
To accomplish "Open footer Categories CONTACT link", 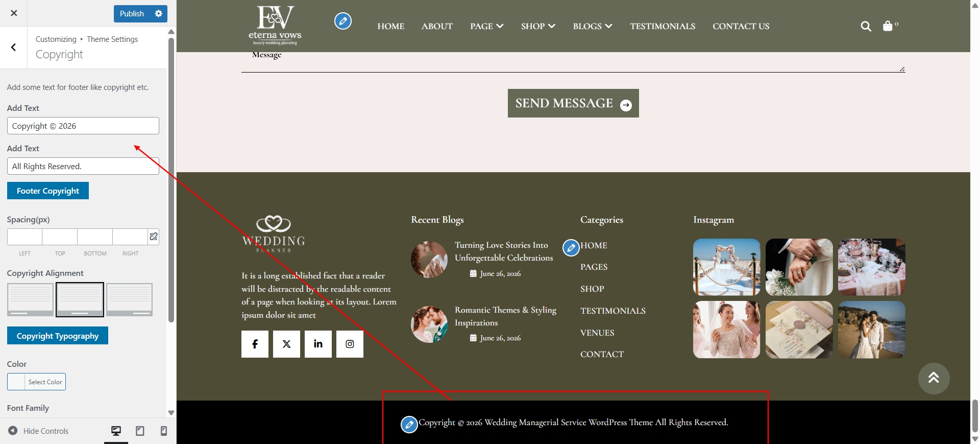I will point(602,354).
